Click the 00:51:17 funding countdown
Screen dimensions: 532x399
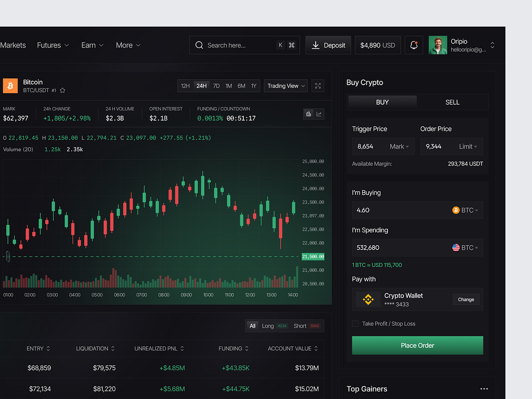click(x=241, y=118)
